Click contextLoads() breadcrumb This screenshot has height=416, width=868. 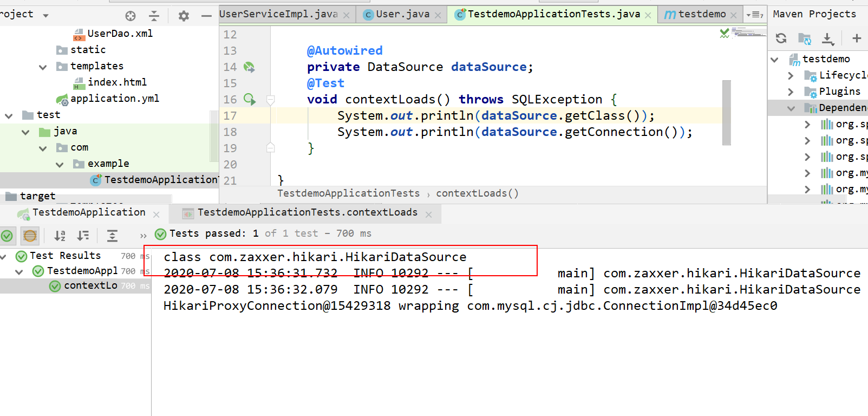[x=477, y=193]
